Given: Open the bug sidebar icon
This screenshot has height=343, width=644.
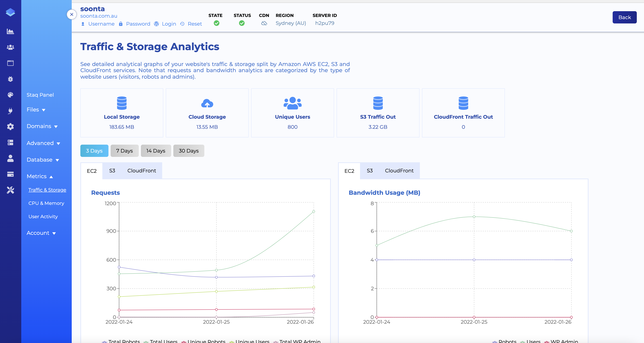Looking at the screenshot, I should pos(10,79).
